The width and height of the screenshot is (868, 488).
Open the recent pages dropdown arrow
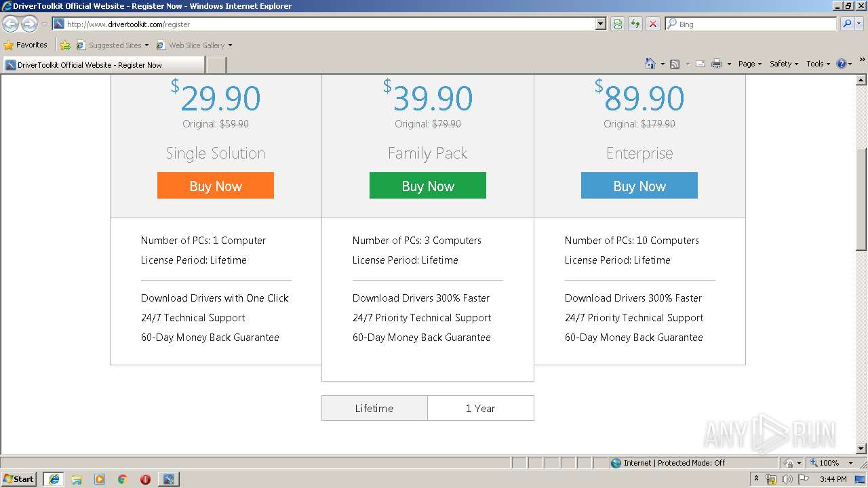point(44,24)
